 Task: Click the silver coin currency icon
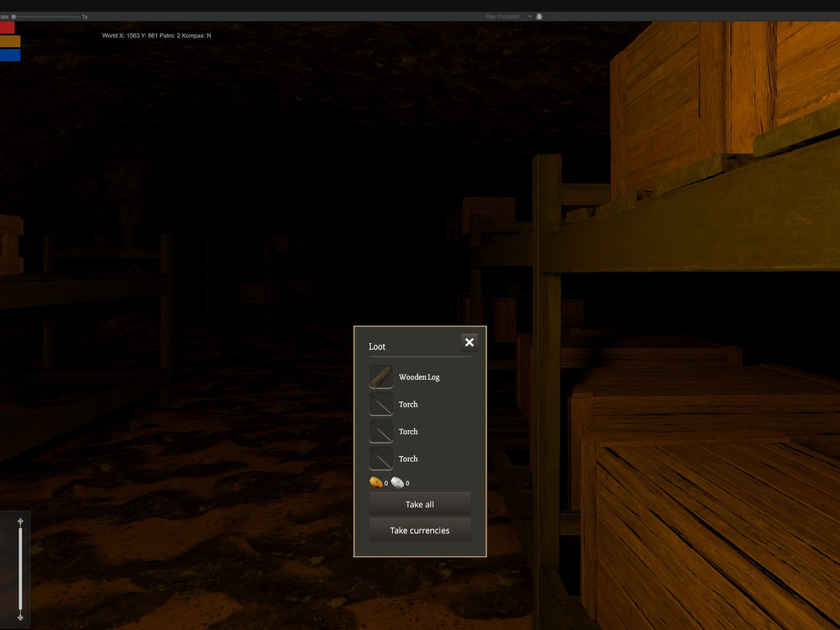coord(398,482)
